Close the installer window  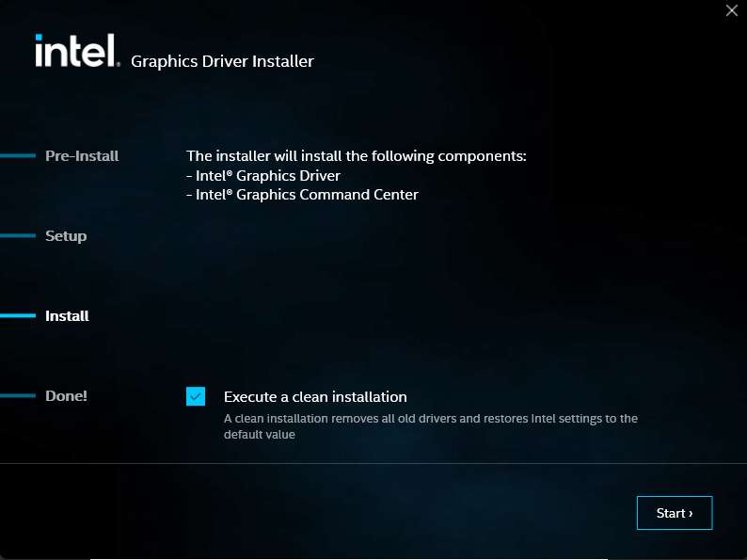point(732,10)
